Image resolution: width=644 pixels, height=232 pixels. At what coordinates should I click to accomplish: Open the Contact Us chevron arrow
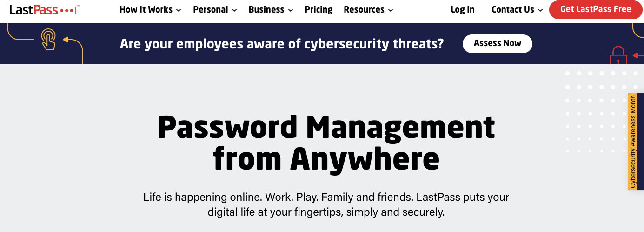(540, 10)
